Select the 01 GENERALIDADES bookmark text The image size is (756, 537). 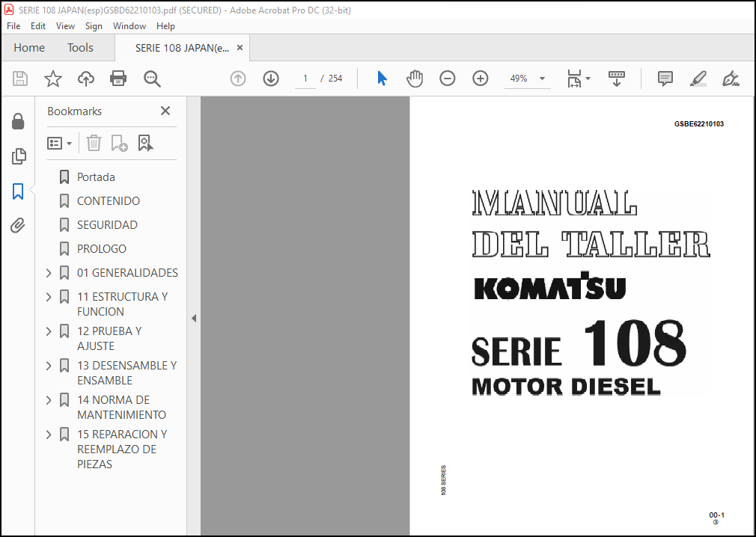point(127,273)
